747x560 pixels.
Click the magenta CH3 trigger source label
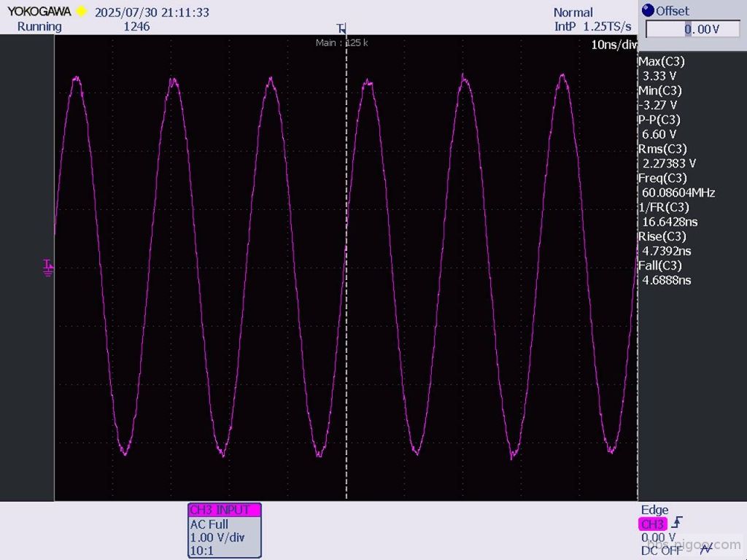(x=653, y=524)
